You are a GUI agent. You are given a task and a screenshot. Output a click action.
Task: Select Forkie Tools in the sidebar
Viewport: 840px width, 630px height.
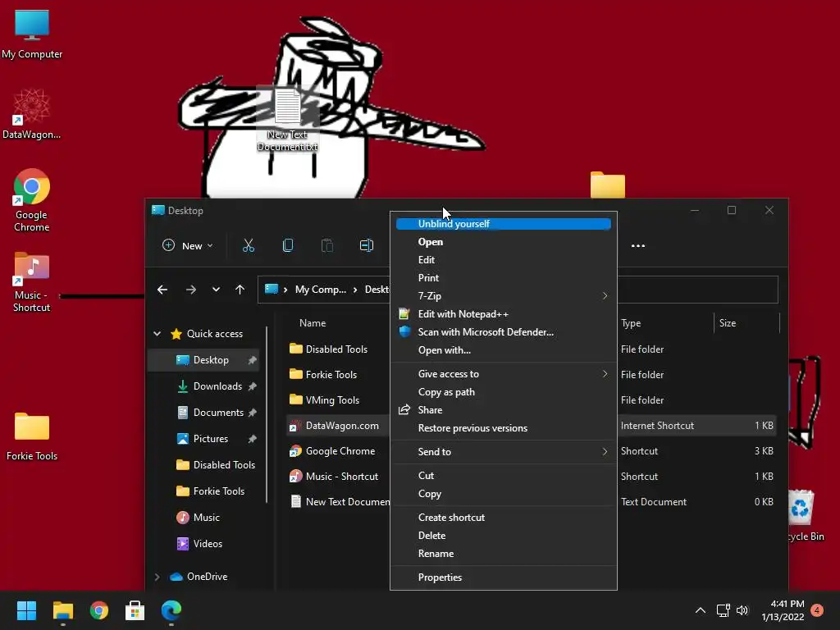203,491
